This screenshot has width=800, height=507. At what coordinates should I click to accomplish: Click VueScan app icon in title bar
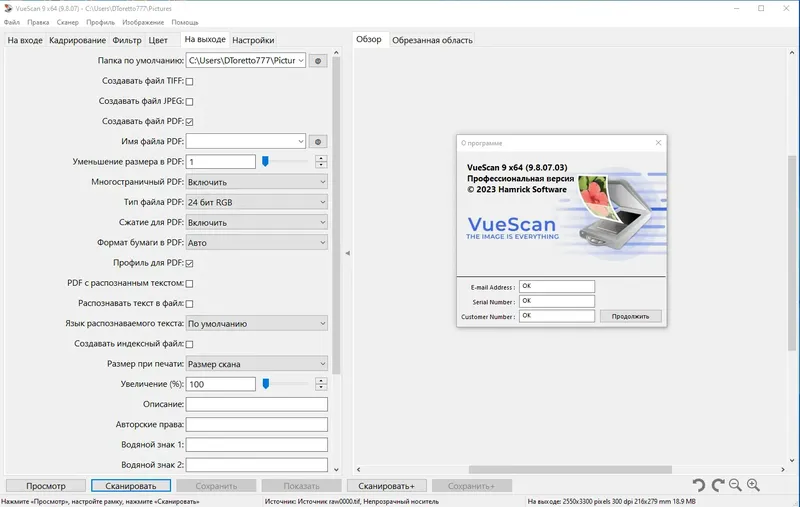point(8,8)
